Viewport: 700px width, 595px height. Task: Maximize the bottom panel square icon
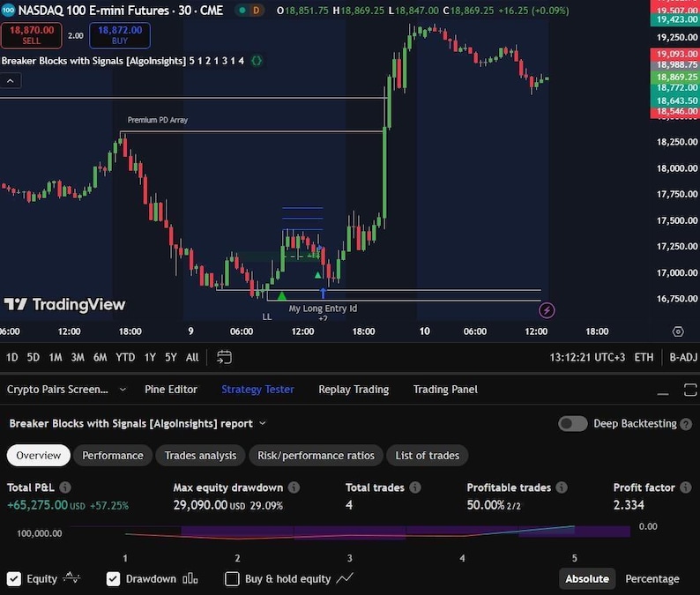click(x=690, y=390)
